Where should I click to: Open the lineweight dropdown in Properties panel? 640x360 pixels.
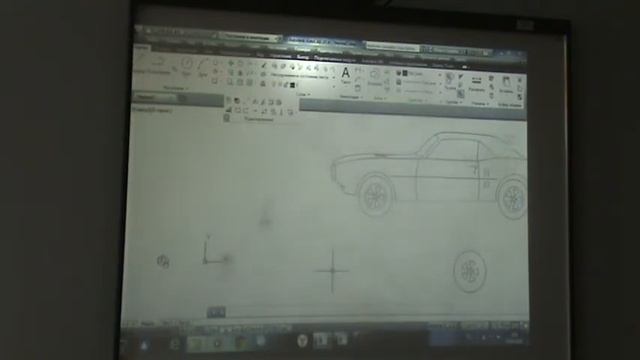[422, 83]
